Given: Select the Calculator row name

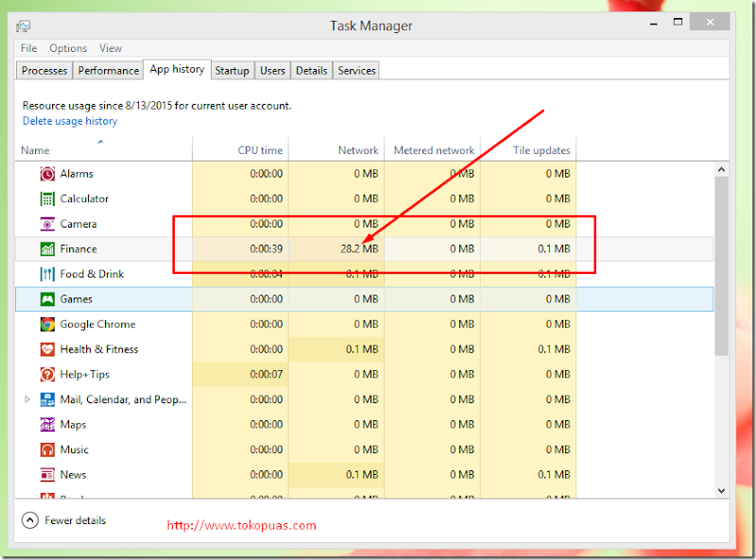Looking at the screenshot, I should click(x=84, y=198).
